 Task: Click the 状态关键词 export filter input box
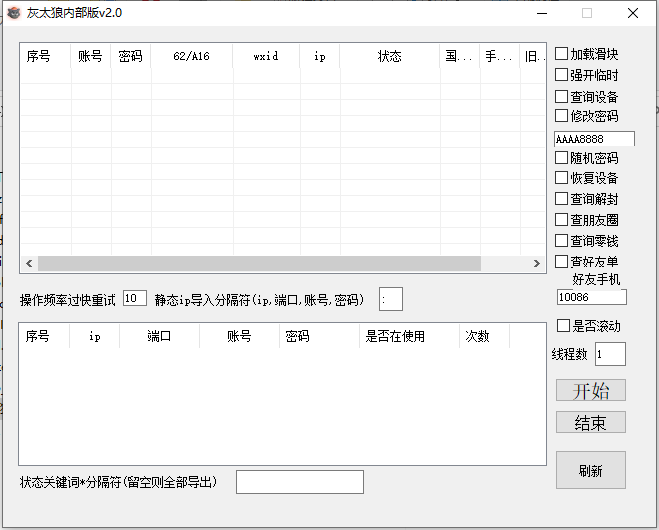pyautogui.click(x=299, y=482)
